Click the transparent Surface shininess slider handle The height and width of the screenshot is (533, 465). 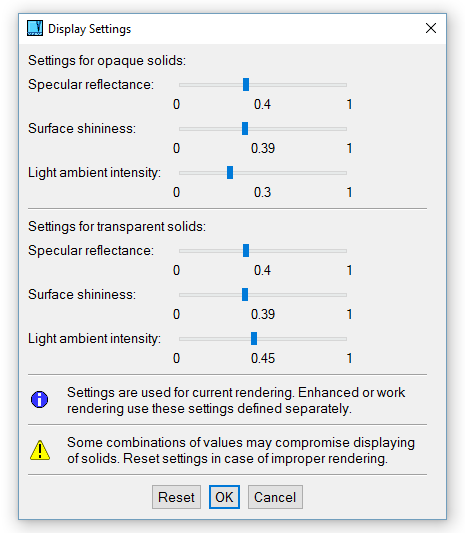(245, 294)
